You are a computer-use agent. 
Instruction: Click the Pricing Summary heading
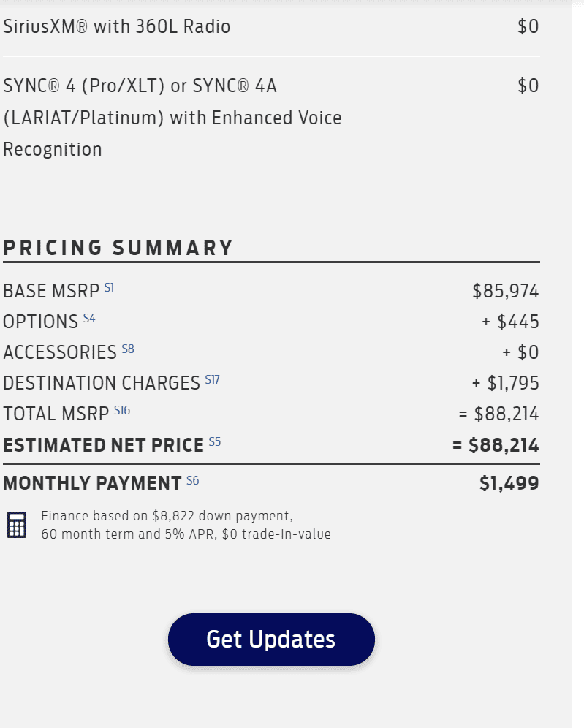click(x=118, y=248)
